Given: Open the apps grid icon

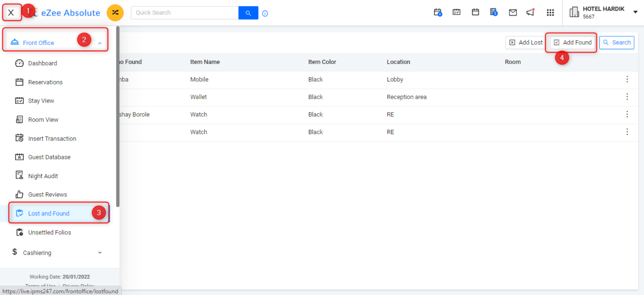Looking at the screenshot, I should click(x=550, y=12).
